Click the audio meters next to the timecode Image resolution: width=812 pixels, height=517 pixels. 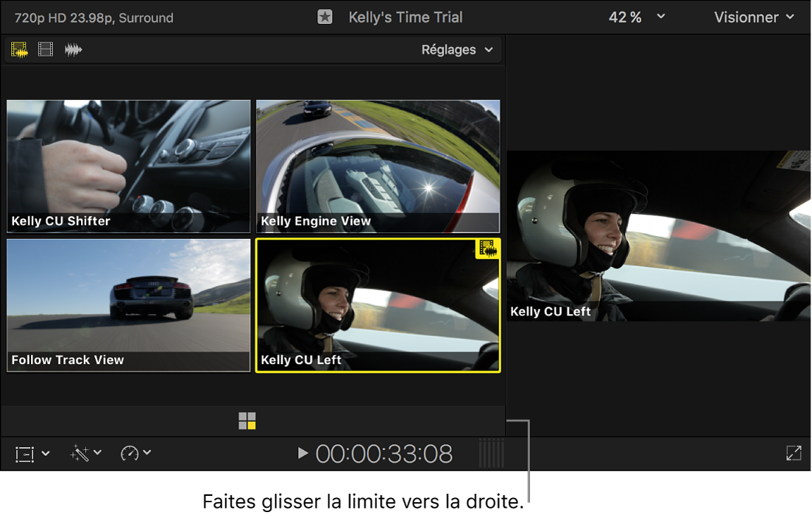(492, 454)
